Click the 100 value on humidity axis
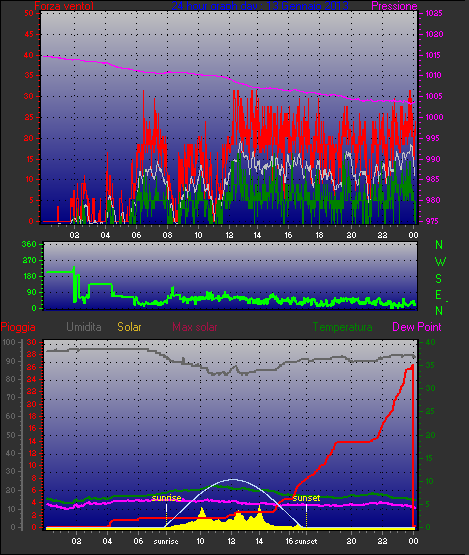Viewport: 469px width, 555px height. coord(9,343)
